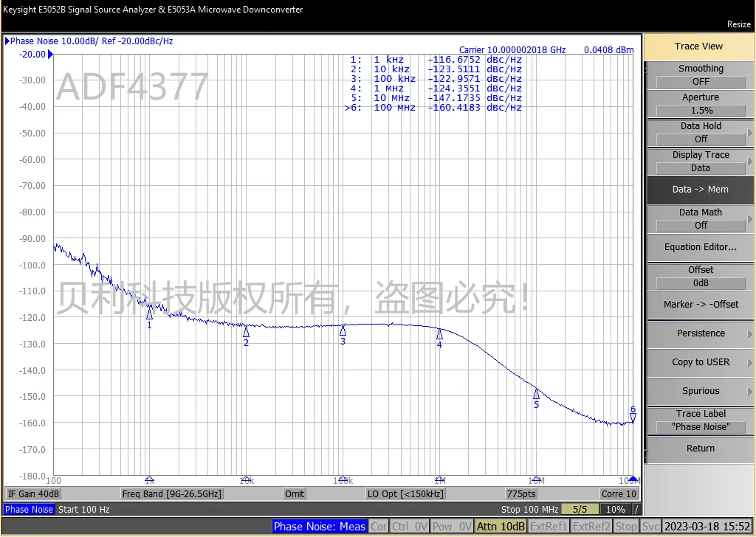The image size is (756, 537).
Task: Click the Omit status field
Action: click(295, 494)
